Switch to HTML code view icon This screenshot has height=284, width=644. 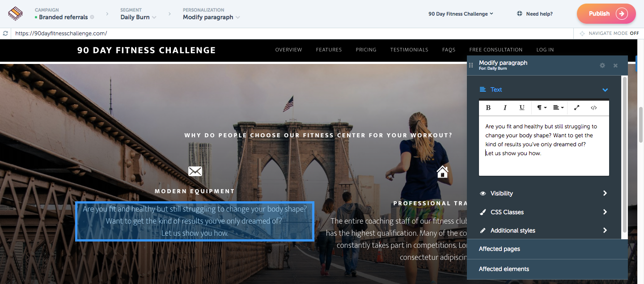594,108
